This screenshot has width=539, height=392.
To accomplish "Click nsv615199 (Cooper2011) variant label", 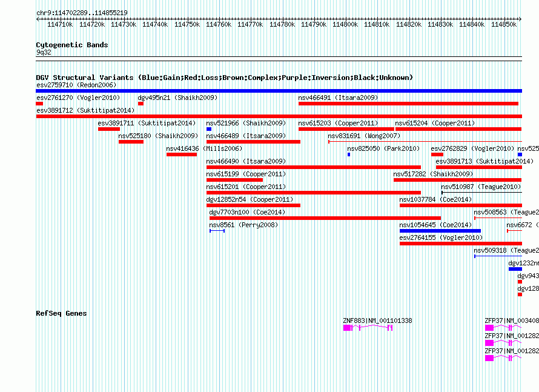I will [246, 174].
